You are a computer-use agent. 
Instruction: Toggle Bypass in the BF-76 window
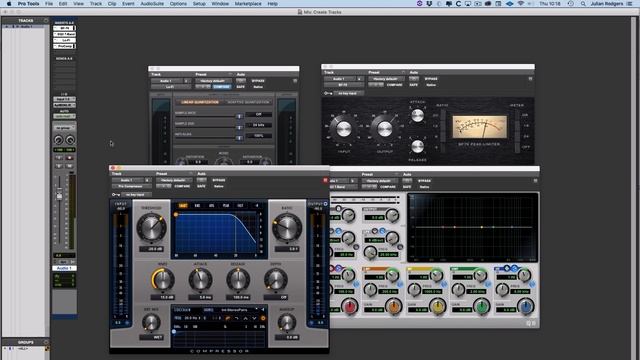pos(431,79)
